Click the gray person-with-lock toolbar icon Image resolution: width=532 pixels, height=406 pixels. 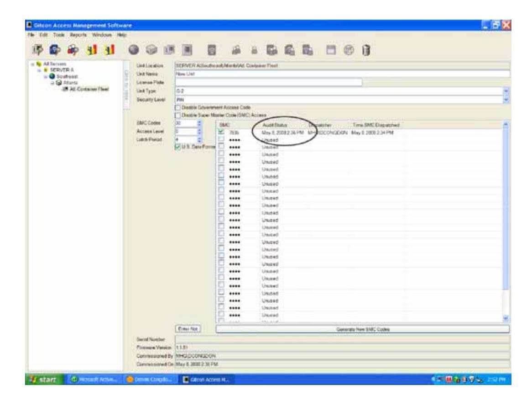(236, 50)
